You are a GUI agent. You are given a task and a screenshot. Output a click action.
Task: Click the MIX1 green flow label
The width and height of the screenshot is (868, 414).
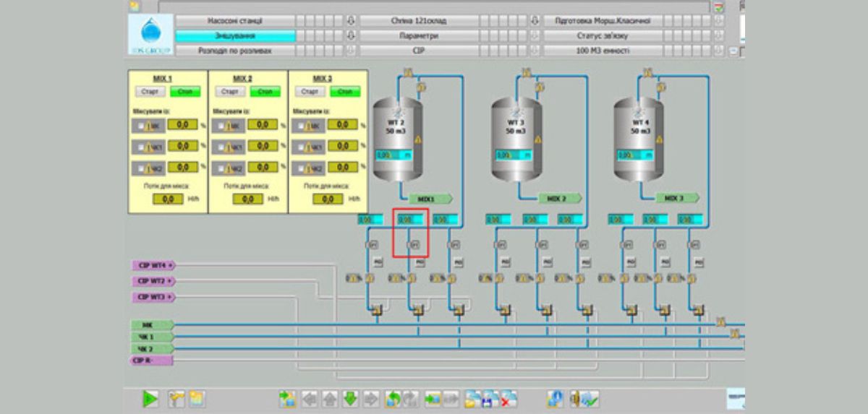[430, 198]
